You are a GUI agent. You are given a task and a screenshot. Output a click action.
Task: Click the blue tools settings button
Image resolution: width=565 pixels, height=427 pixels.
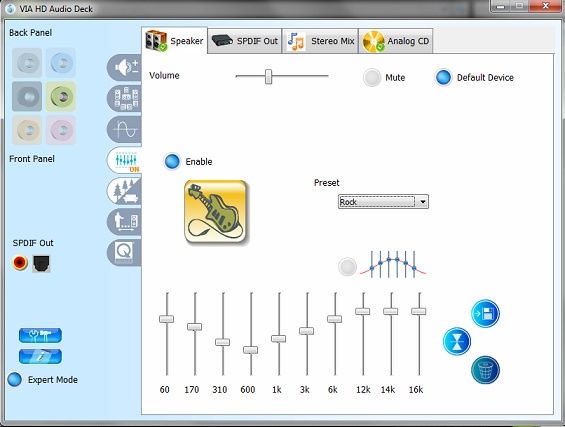coord(40,335)
